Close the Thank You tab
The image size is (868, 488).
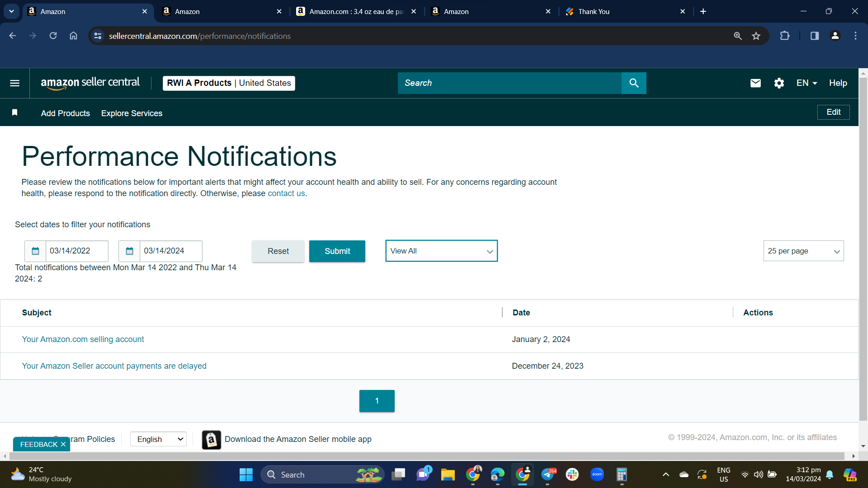tap(683, 11)
